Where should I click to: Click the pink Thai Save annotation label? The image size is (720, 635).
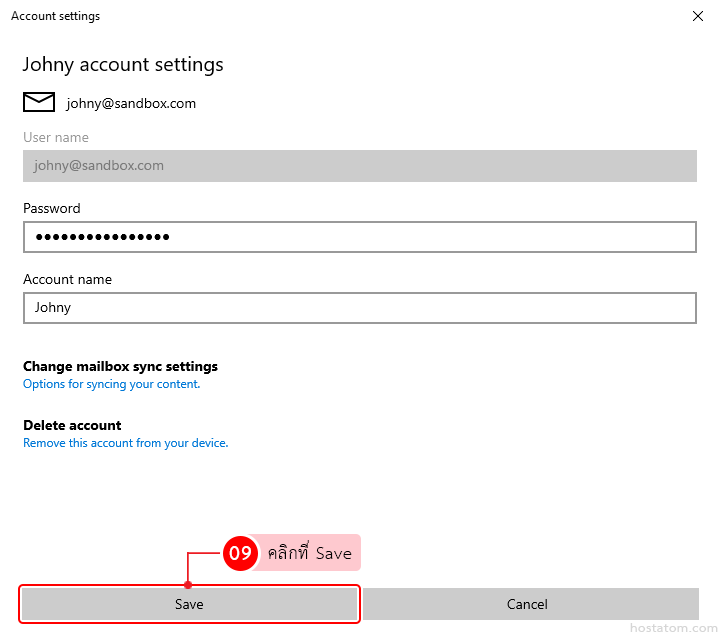point(309,553)
